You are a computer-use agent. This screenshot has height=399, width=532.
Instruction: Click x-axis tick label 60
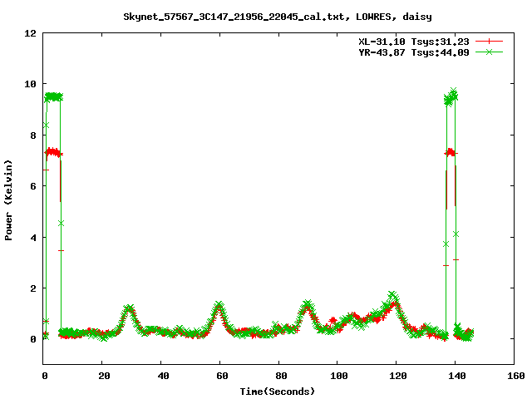222,376
